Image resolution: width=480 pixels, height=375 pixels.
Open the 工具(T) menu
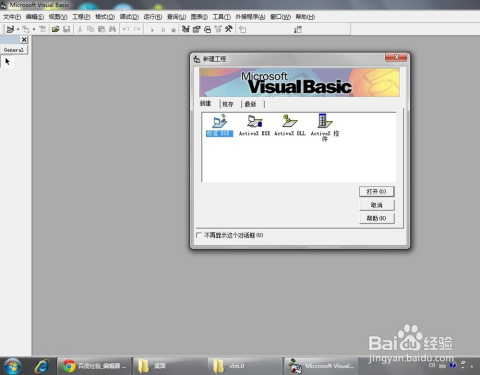[x=222, y=17]
